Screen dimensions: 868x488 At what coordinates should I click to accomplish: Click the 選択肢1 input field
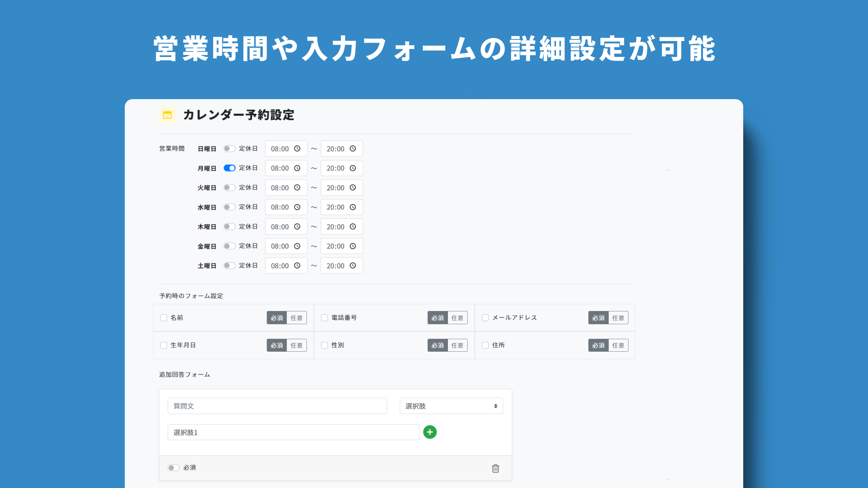(x=293, y=432)
